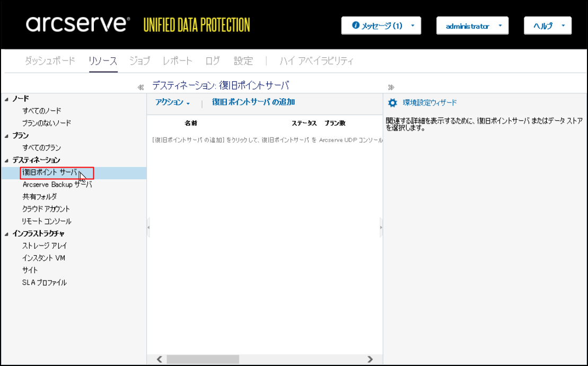
Task: Switch to the ダッシュボード tab
Action: click(x=50, y=61)
